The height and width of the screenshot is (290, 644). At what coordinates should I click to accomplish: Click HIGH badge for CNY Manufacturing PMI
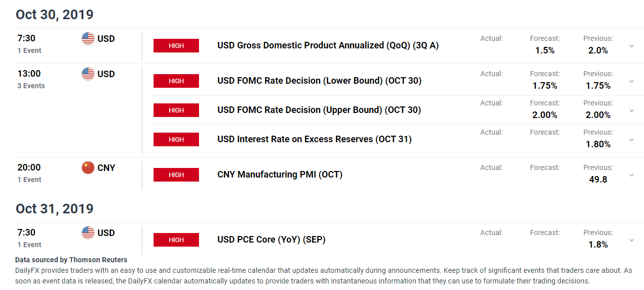176,175
